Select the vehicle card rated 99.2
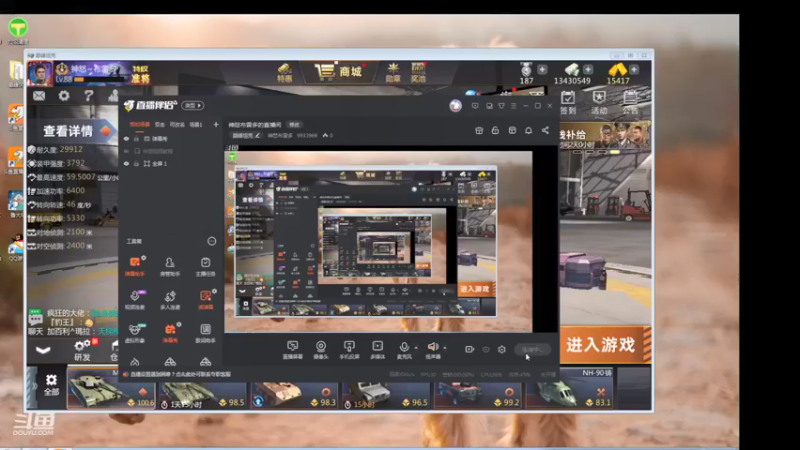 coord(478,395)
